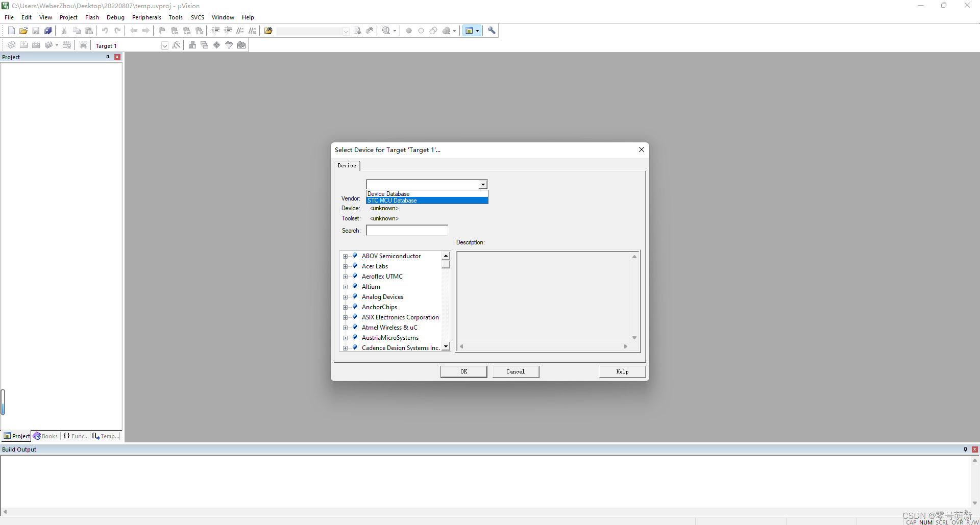
Task: Click the OK button in the dialog
Action: 463,371
